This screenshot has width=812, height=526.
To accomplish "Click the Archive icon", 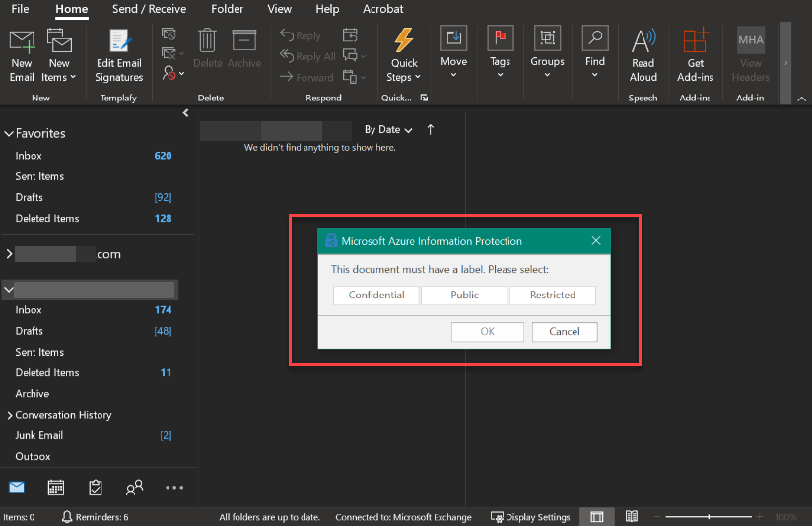I will point(244,48).
